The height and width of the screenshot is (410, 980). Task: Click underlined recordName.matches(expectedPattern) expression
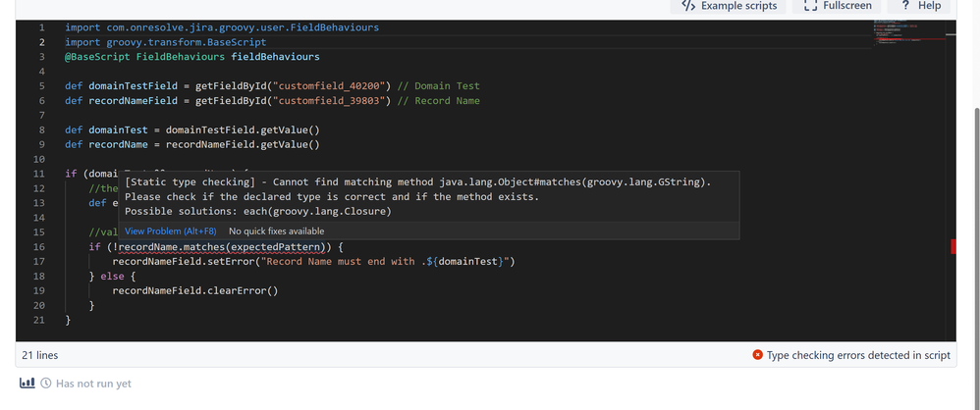click(224, 247)
